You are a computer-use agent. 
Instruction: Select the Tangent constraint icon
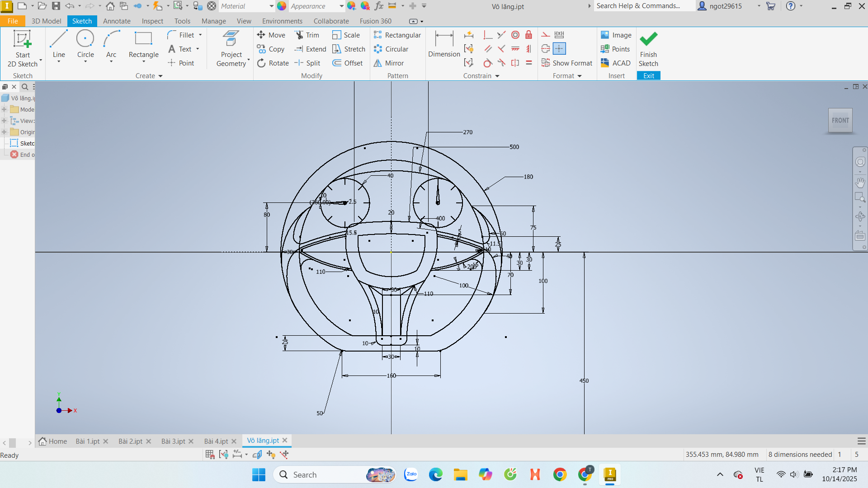[487, 63]
